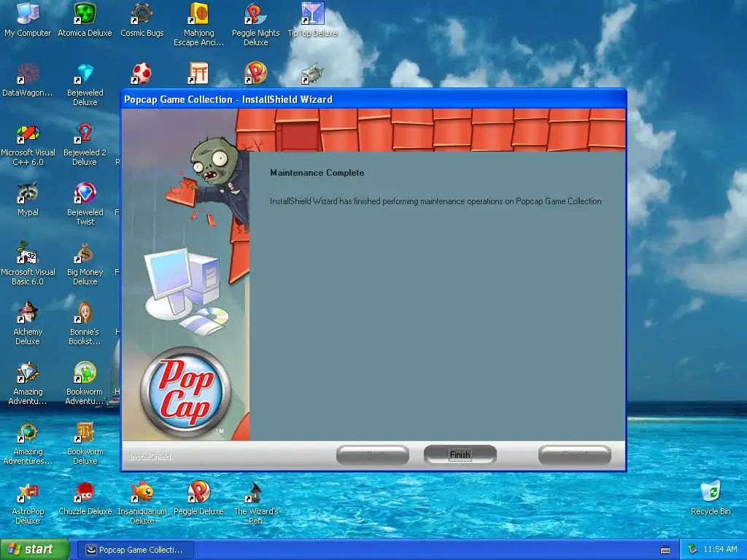Viewport: 747px width, 560px height.
Task: Click the Popcap Game Collection taskbar button
Action: [x=135, y=550]
